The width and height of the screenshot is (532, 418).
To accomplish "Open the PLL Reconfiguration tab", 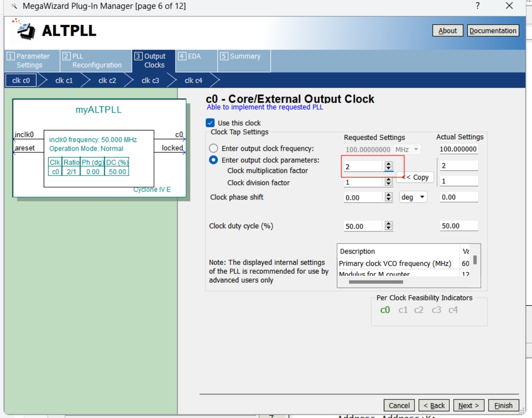I will pyautogui.click(x=96, y=61).
